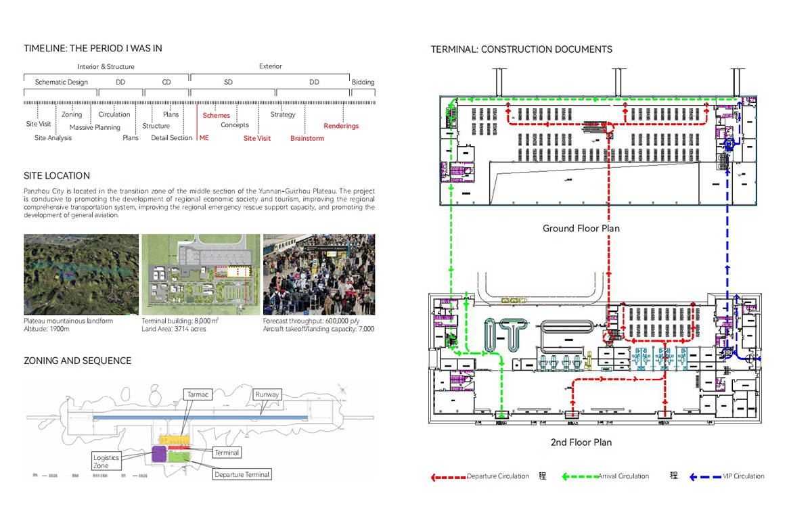Click the green Arrival Circulation legend arrow
The width and height of the screenshot is (812, 525).
(x=579, y=476)
